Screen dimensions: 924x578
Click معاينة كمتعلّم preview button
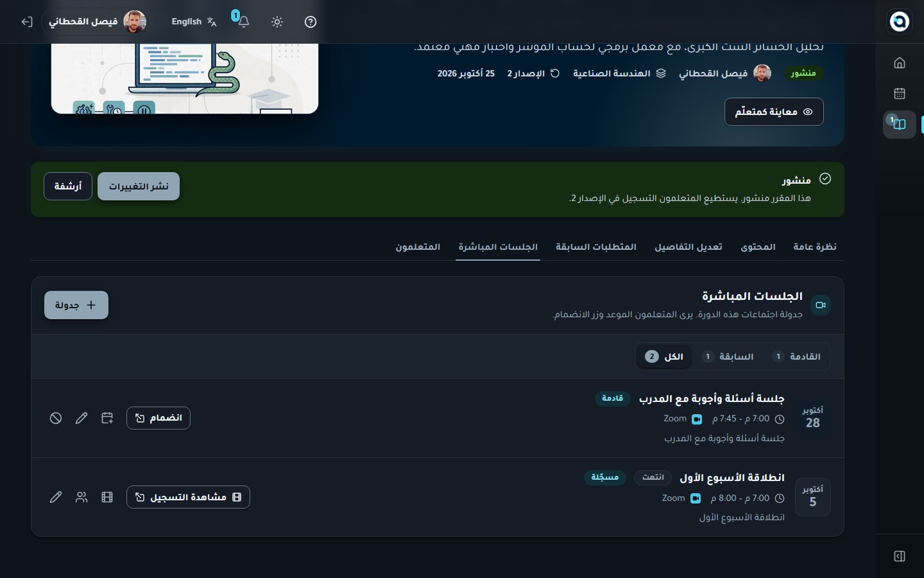click(x=774, y=112)
